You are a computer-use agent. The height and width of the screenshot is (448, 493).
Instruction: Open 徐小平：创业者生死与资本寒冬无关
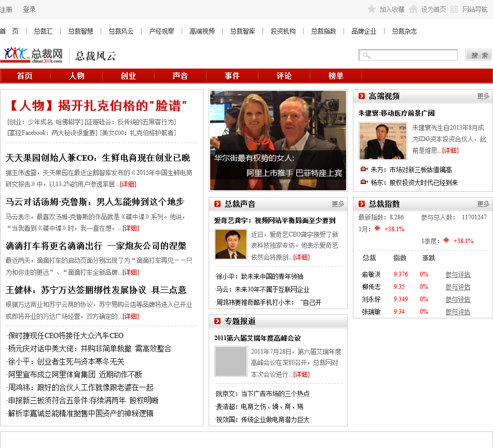66,361
